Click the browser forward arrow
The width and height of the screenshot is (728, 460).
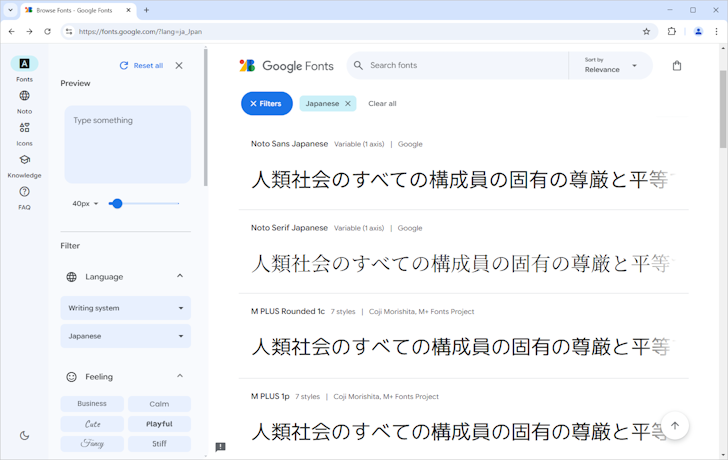(29, 32)
